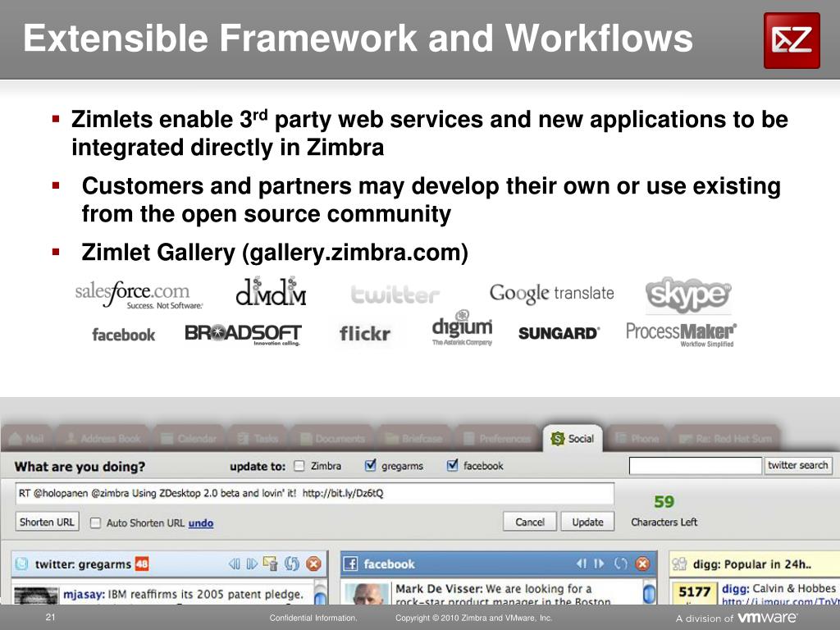Viewport: 840px width, 630px height.
Task: Click mjasay avatar thumbnail
Action: tap(36, 596)
